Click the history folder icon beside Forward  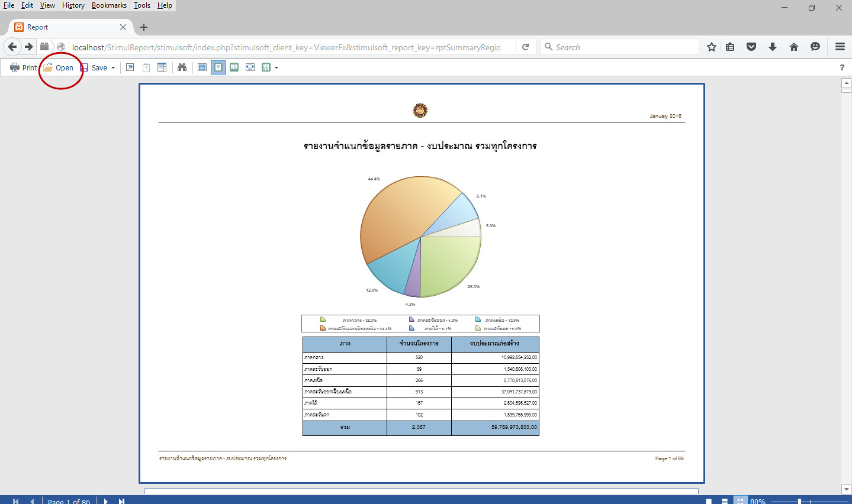tap(44, 47)
